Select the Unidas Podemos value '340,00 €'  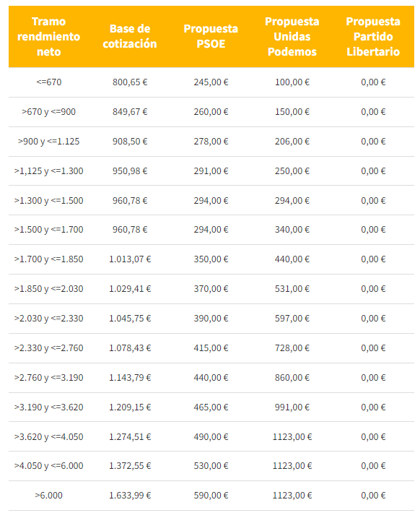coord(292,230)
